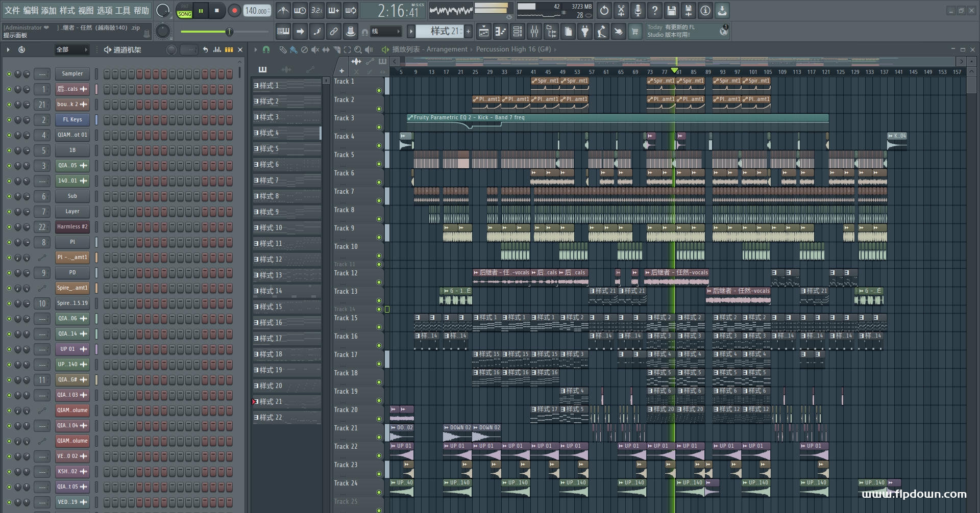980x513 pixels.
Task: Expand the pattern selector arrow beside 样式 21
Action: click(411, 32)
